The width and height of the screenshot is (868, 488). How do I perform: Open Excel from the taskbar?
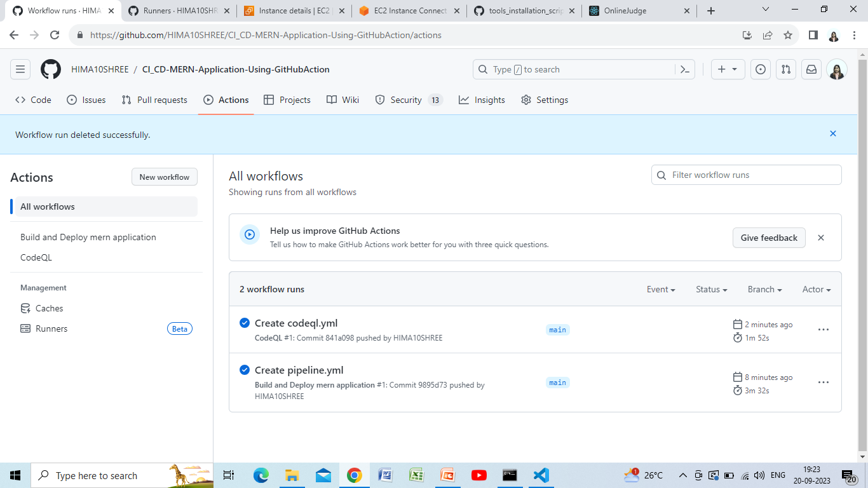tap(416, 475)
